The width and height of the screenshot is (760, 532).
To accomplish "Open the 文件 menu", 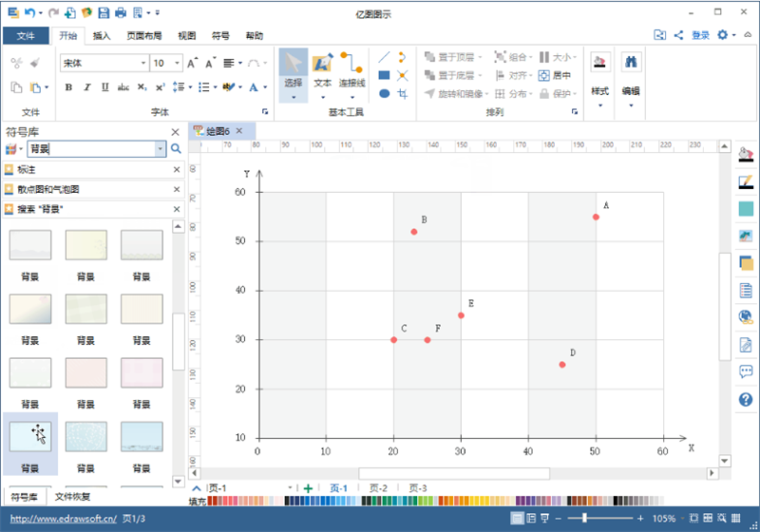I will tap(26, 36).
